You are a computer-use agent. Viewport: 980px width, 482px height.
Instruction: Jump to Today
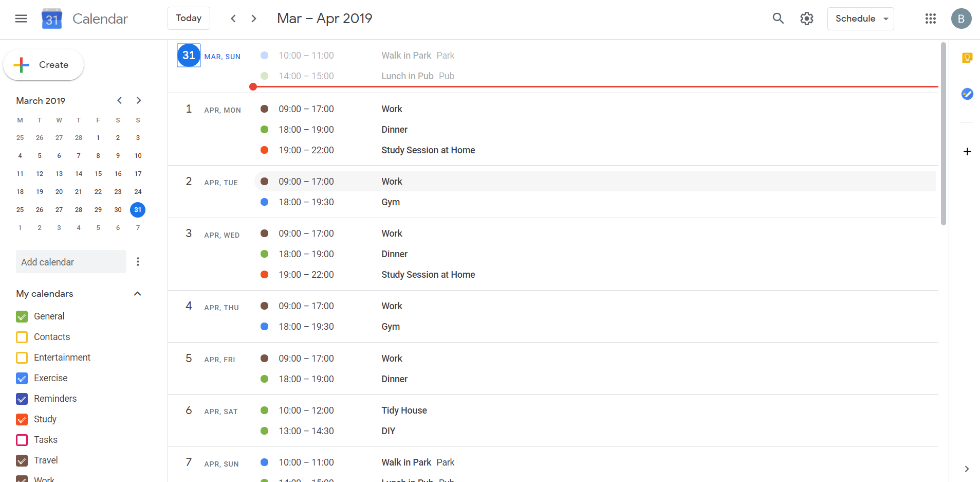click(x=189, y=19)
